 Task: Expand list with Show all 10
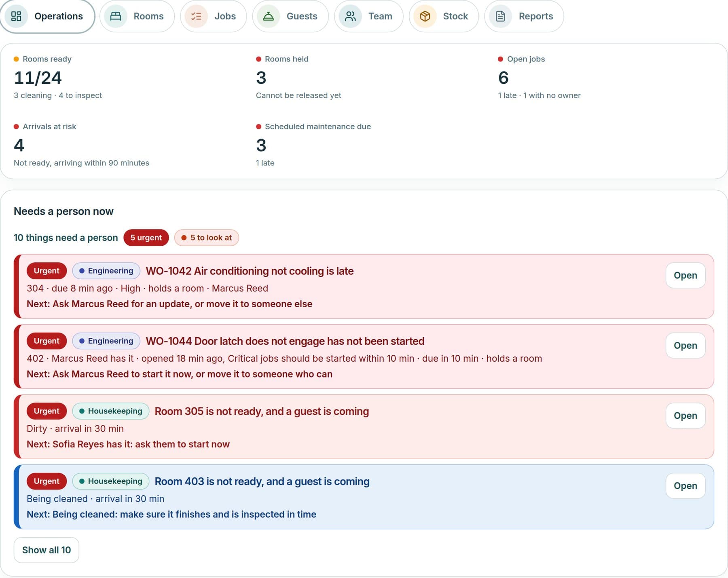[47, 550]
